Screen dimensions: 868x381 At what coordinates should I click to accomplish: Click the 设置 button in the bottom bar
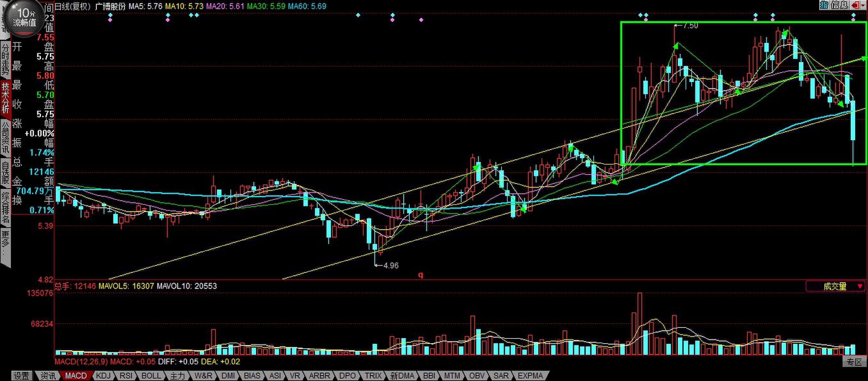point(22,376)
